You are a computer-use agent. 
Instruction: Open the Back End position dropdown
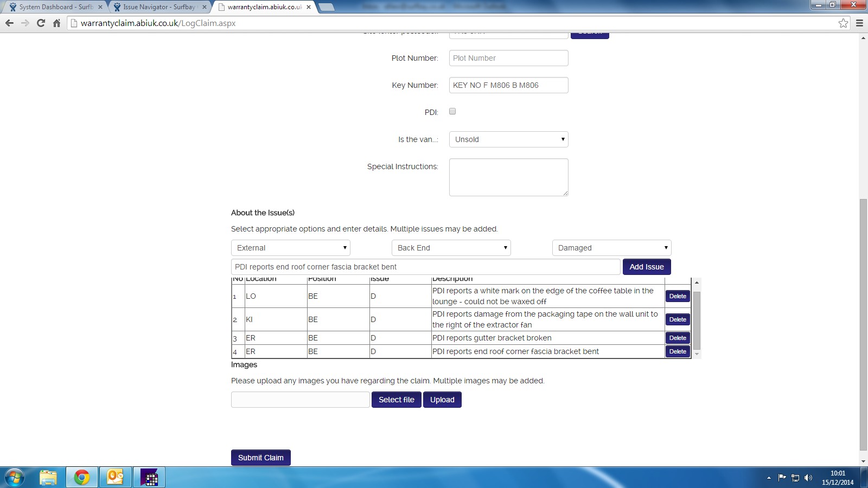click(x=451, y=248)
